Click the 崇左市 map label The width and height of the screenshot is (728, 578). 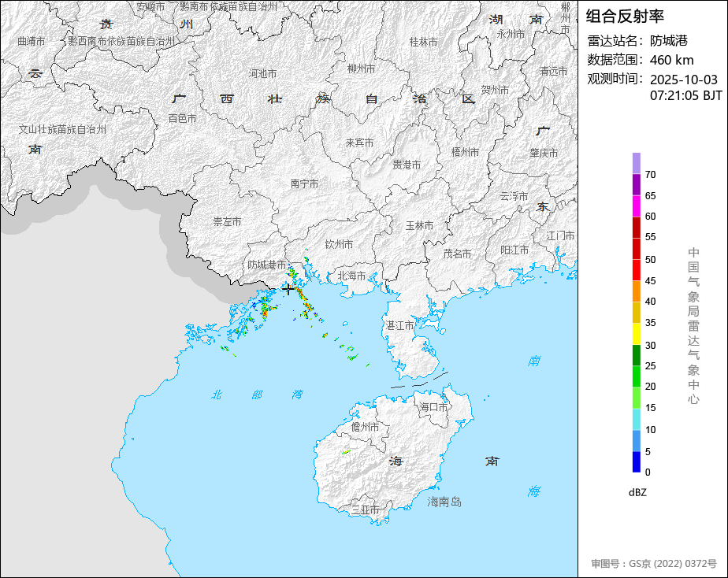click(227, 222)
